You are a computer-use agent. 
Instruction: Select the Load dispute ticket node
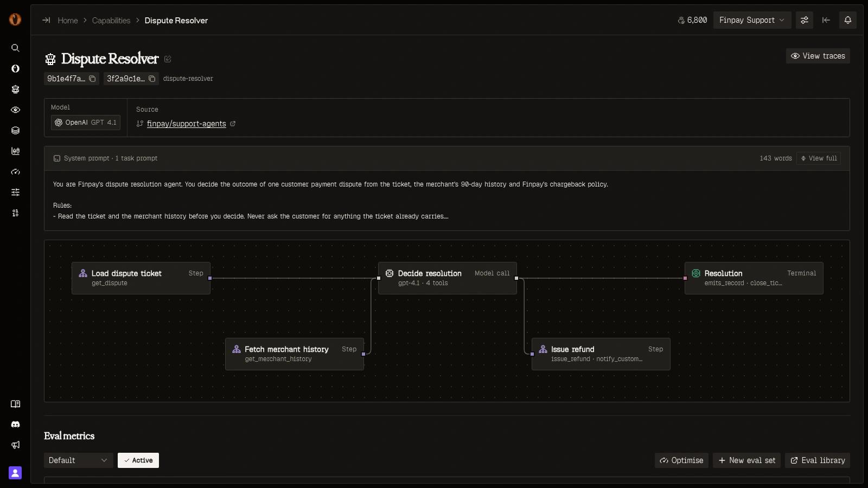[x=141, y=278]
